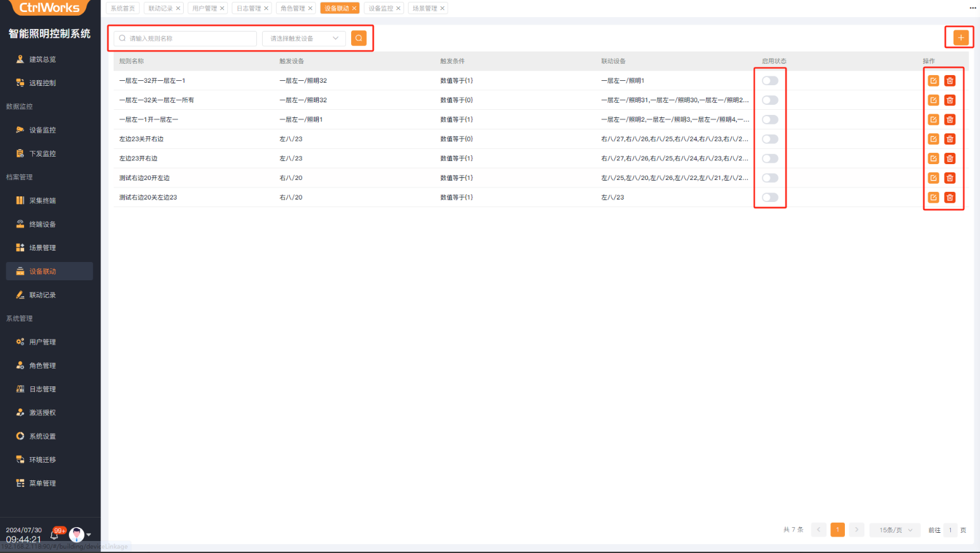980x553 pixels.
Task: Edit the 一层左一32开一层左一1 rule
Action: (933, 81)
